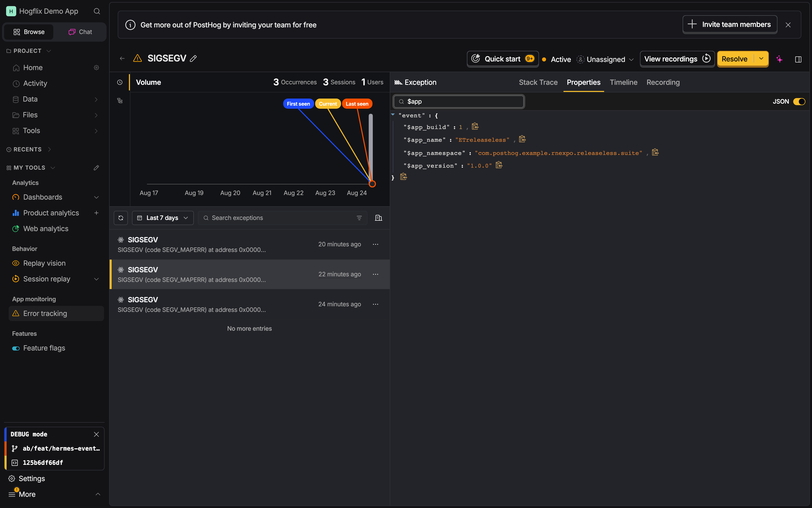This screenshot has height=508, width=812.
Task: Open the Error tracking sidebar item
Action: click(56, 313)
